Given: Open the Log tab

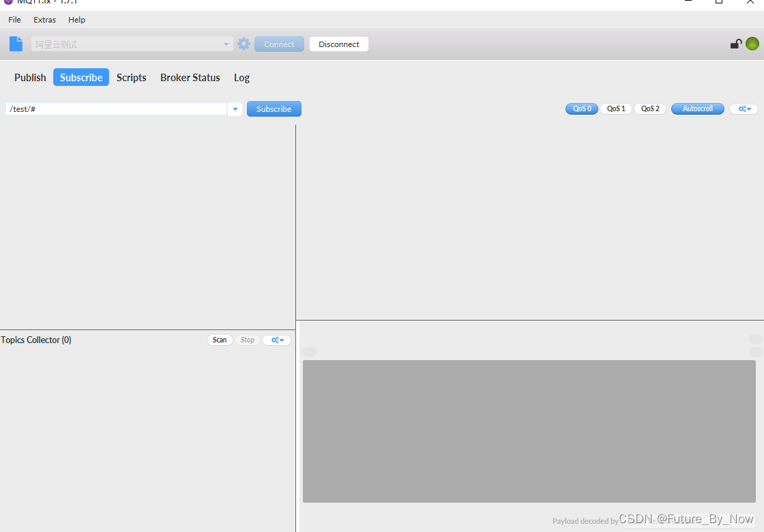Looking at the screenshot, I should (241, 78).
